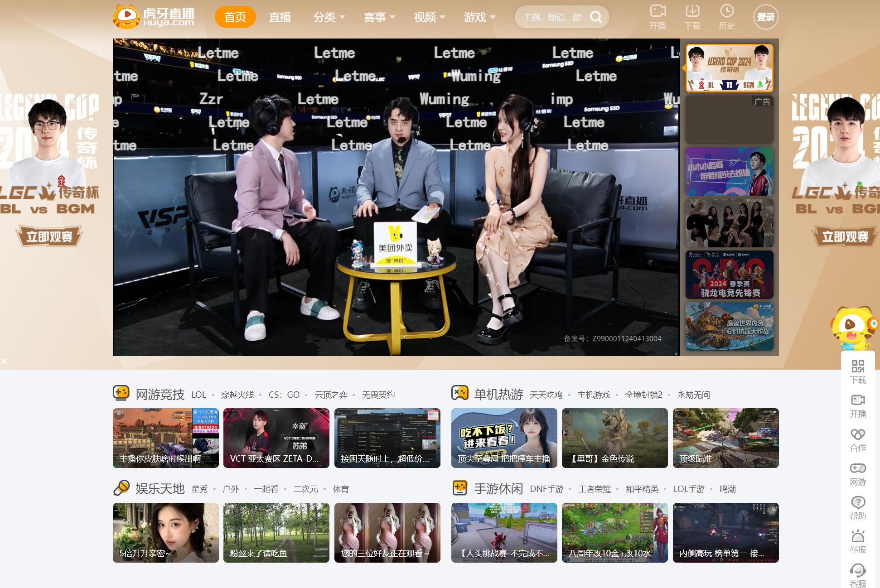Open the 和平精英 category link
The height and width of the screenshot is (588, 880).
(x=642, y=489)
